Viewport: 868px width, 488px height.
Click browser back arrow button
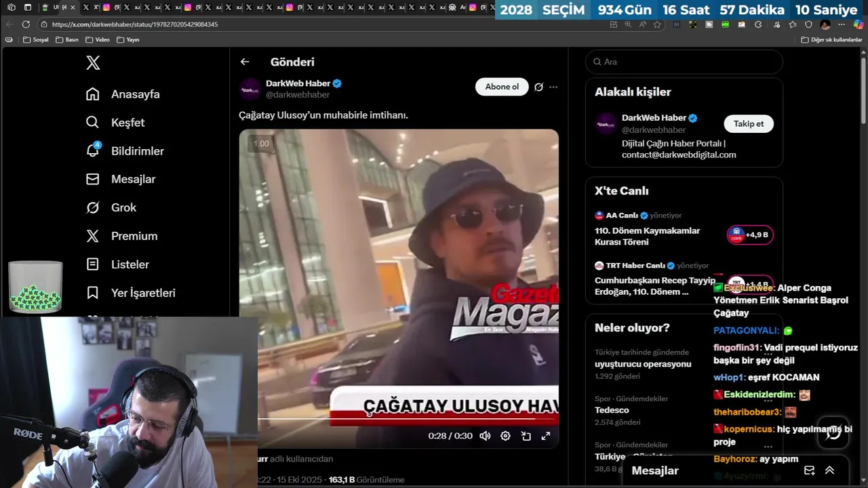pyautogui.click(x=9, y=24)
